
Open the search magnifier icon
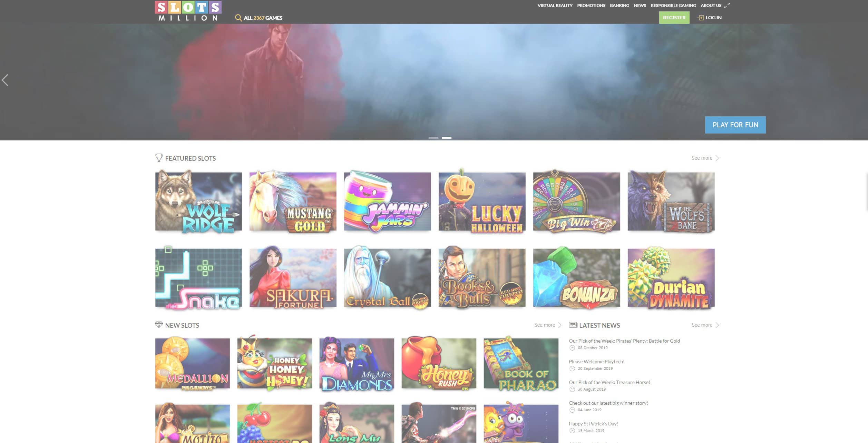[x=238, y=18]
